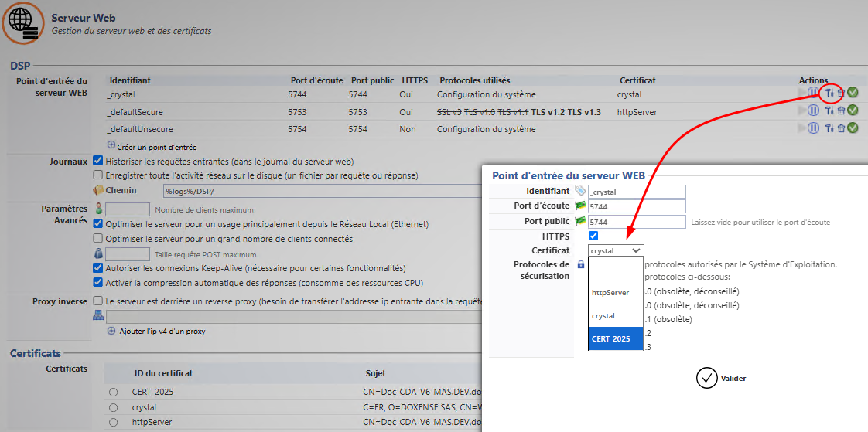Click the Serveur Web globe icon
This screenshot has height=432, width=868.
pyautogui.click(x=23, y=22)
